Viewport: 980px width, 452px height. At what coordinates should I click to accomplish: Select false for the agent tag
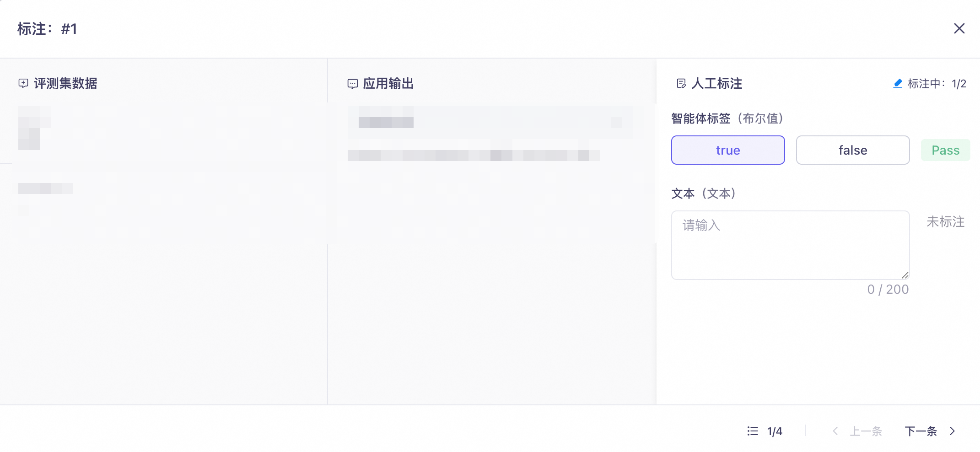pos(852,150)
